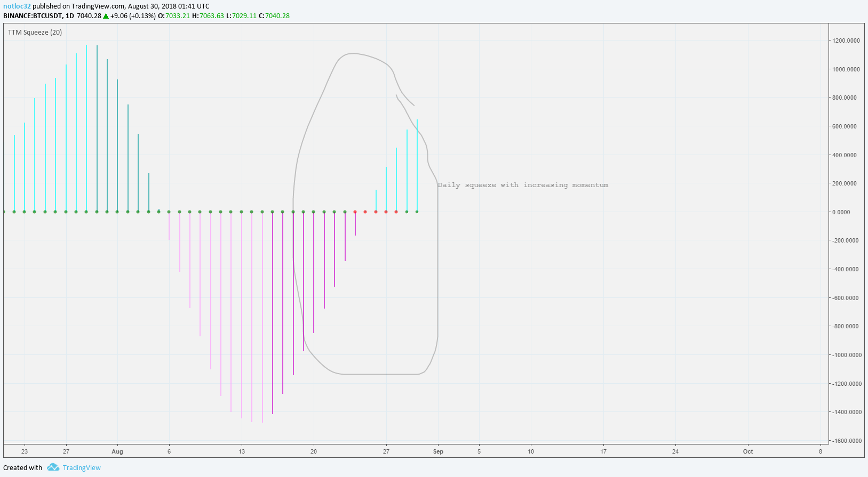Click the 17 date label on time axis
This screenshot has height=477, width=868.
tap(603, 451)
